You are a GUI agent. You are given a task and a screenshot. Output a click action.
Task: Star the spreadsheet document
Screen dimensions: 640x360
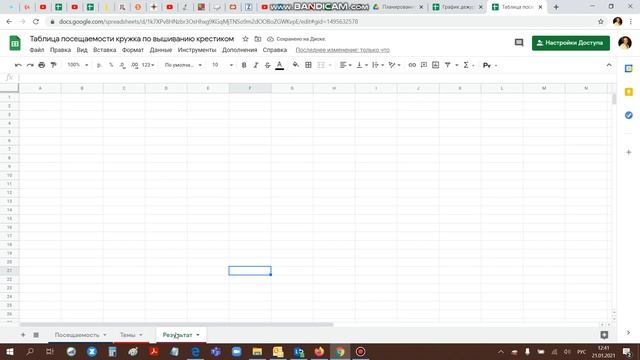click(x=245, y=39)
